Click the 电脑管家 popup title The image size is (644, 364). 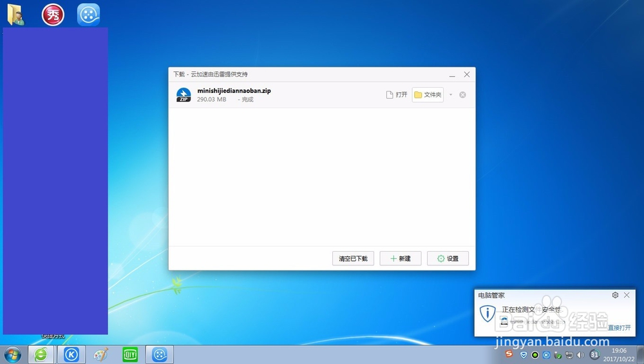(x=491, y=296)
